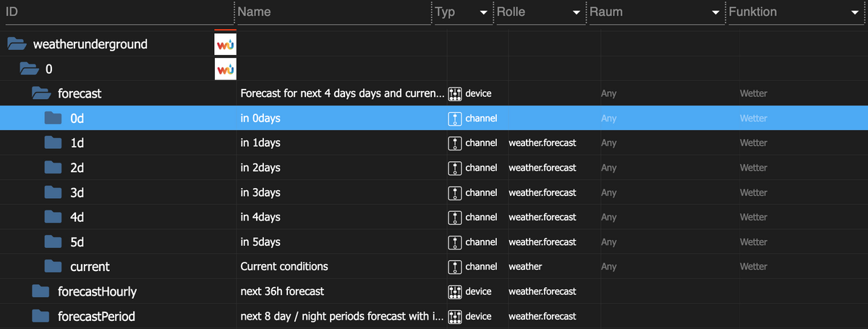Collapse the open forecast folder
This screenshot has height=329, width=868.
pos(41,94)
